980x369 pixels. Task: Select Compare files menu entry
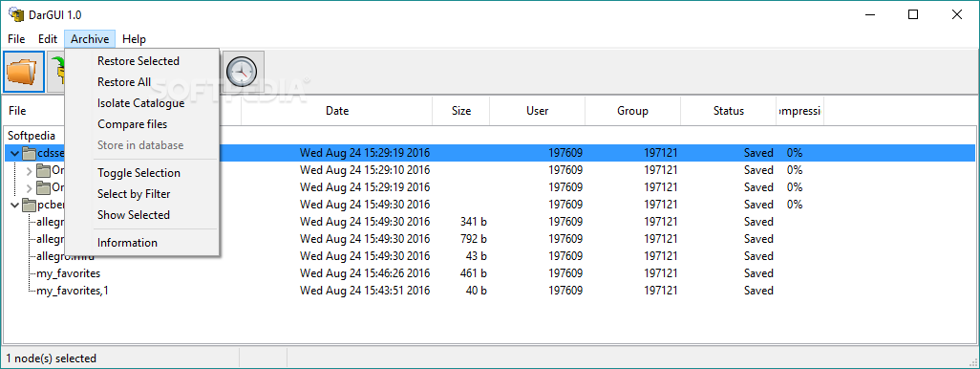(x=142, y=124)
